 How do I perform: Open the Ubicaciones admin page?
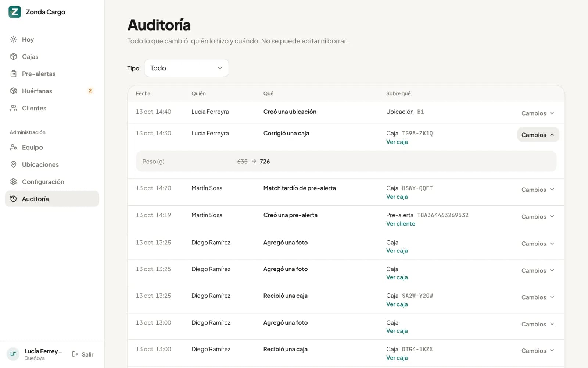tap(52, 164)
